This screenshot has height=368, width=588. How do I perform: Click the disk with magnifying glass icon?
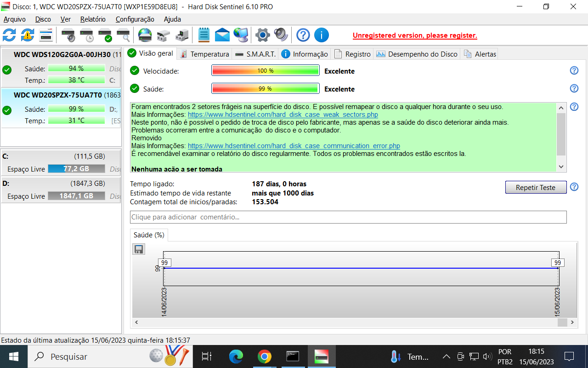click(x=123, y=34)
